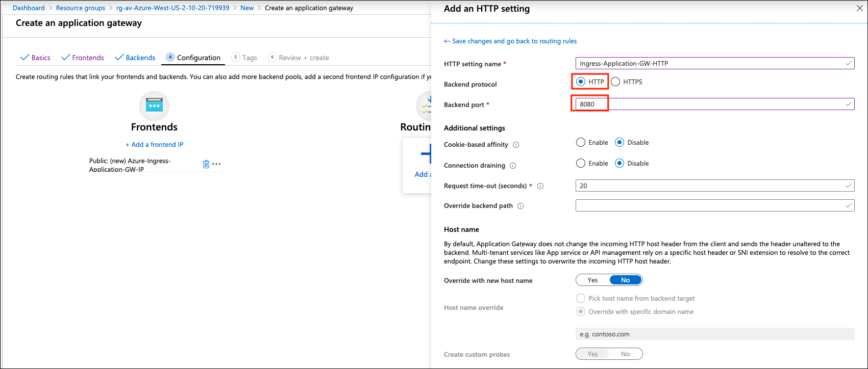Enable cookie-based affinity
The width and height of the screenshot is (868, 369).
[581, 143]
